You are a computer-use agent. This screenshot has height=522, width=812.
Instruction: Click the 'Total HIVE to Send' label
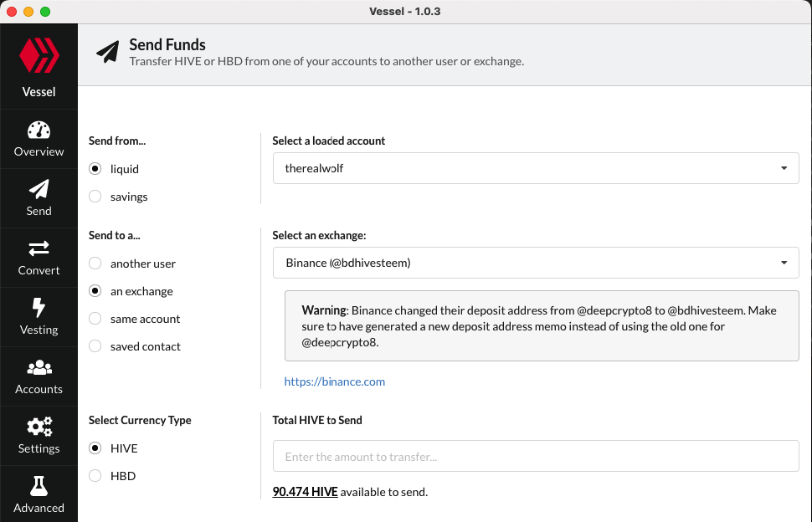tap(317, 420)
